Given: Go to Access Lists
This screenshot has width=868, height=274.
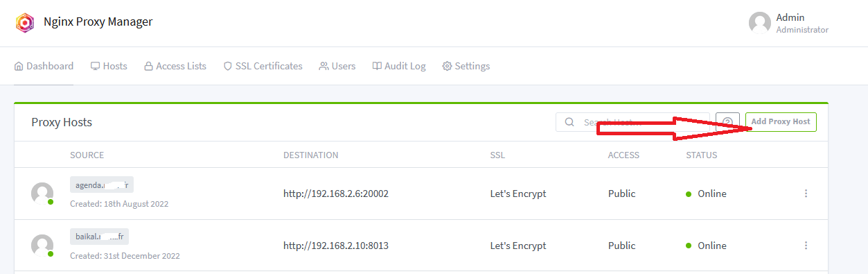Looking at the screenshot, I should [175, 66].
